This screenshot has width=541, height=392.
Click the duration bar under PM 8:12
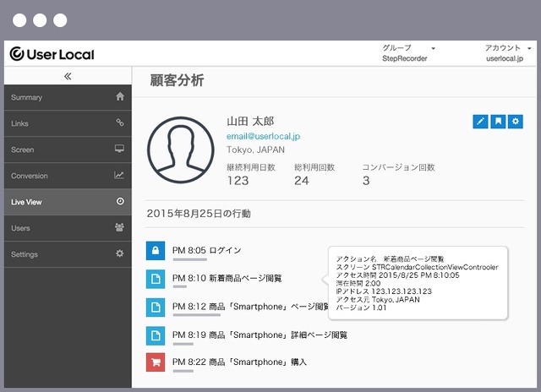(x=197, y=315)
